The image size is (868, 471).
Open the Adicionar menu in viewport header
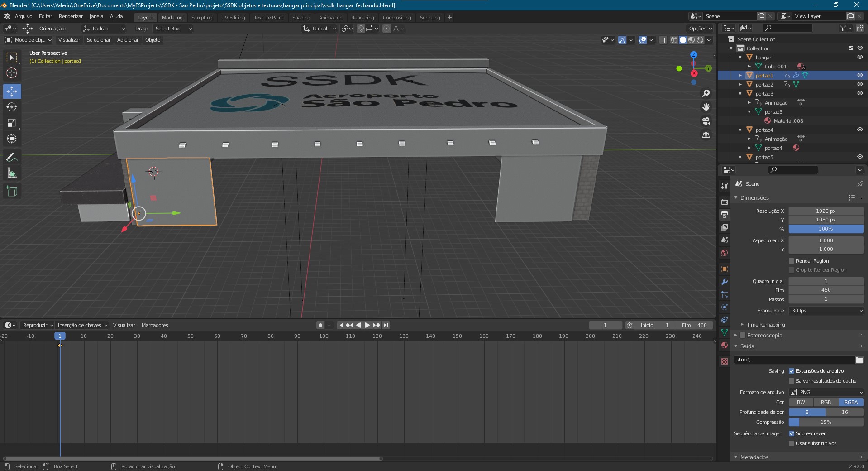pos(128,40)
